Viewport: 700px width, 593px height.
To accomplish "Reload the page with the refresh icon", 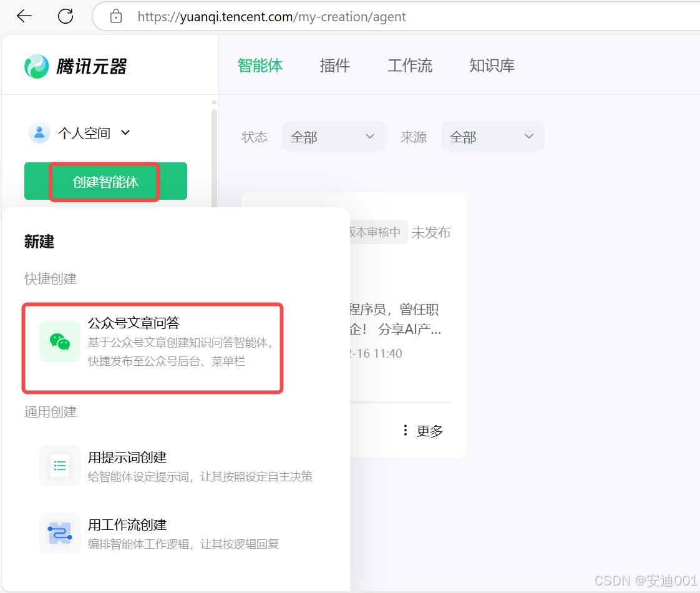I will (x=65, y=16).
